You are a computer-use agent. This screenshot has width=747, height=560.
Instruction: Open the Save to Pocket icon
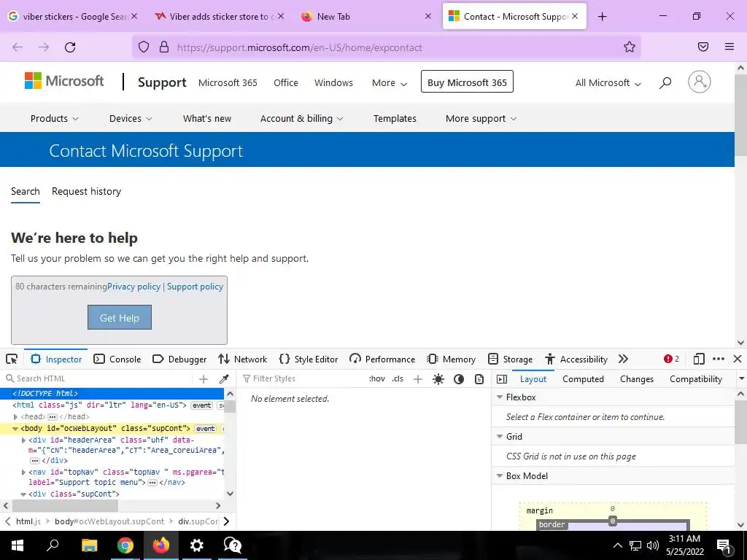pos(703,47)
